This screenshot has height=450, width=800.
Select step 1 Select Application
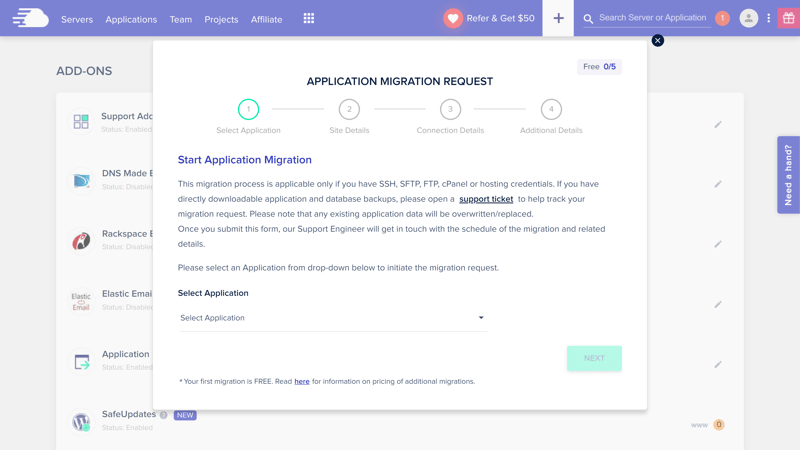(248, 109)
